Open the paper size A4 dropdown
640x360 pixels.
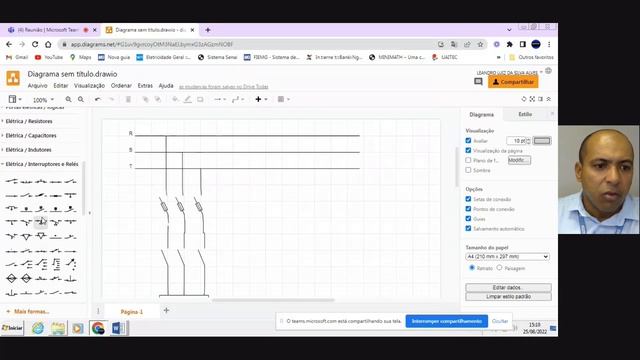507,257
